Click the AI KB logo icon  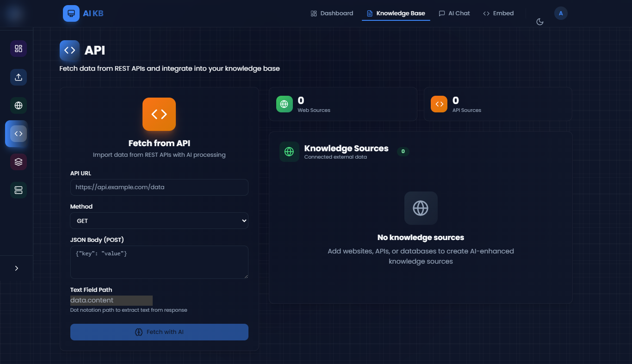(x=71, y=13)
